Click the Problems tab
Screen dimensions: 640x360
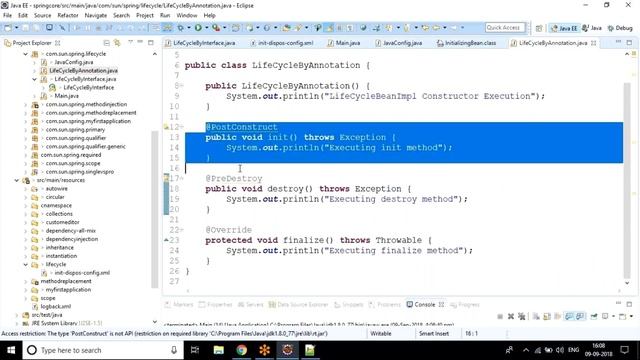click(x=385, y=304)
